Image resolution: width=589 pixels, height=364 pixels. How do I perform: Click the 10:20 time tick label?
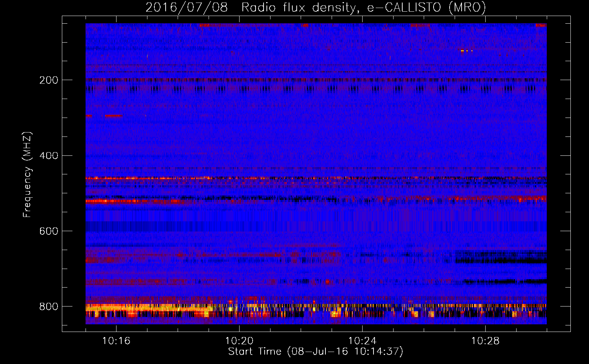[x=239, y=341]
